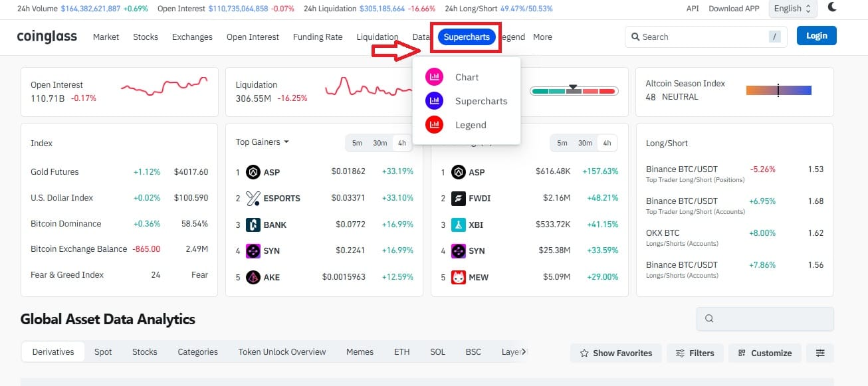Click the Login button
The image size is (868, 386).
817,36
